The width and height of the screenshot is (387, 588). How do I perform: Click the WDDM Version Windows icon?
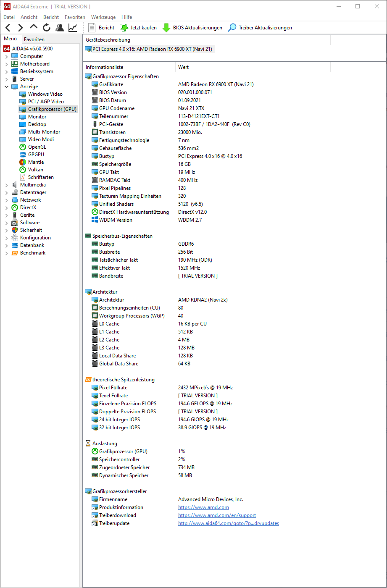tap(95, 220)
